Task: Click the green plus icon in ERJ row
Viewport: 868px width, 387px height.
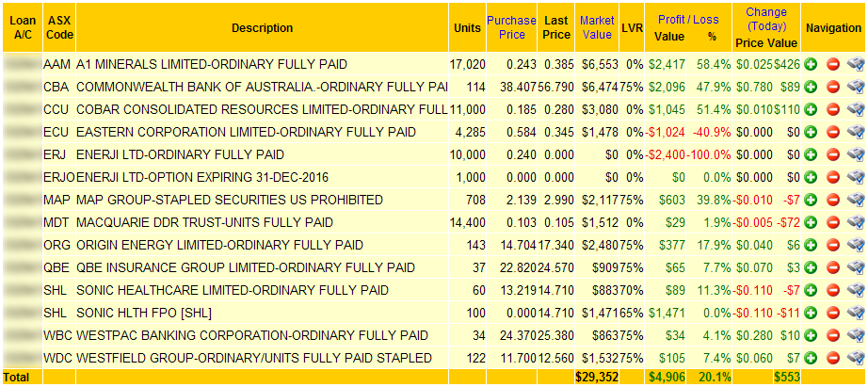Action: tap(812, 154)
